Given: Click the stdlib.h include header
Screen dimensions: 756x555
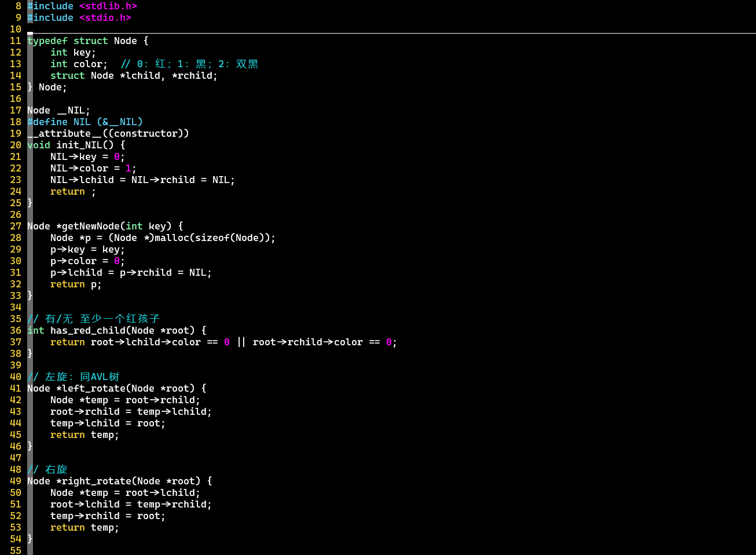Looking at the screenshot, I should pos(108,6).
